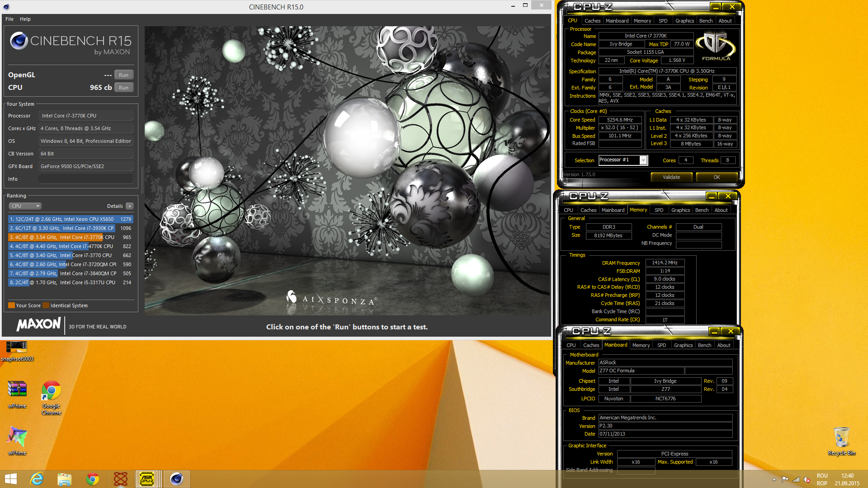This screenshot has width=868, height=488.
Task: Click the MAXON logo
Action: pyautogui.click(x=39, y=324)
